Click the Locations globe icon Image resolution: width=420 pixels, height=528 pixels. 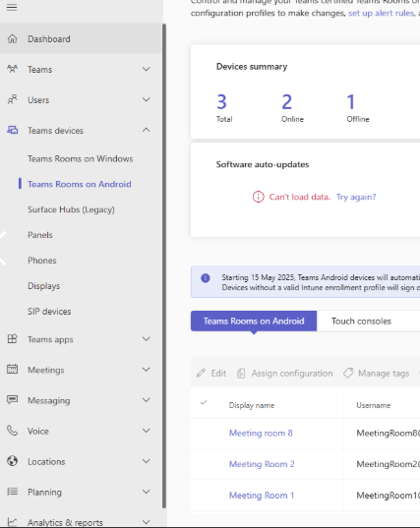click(13, 461)
